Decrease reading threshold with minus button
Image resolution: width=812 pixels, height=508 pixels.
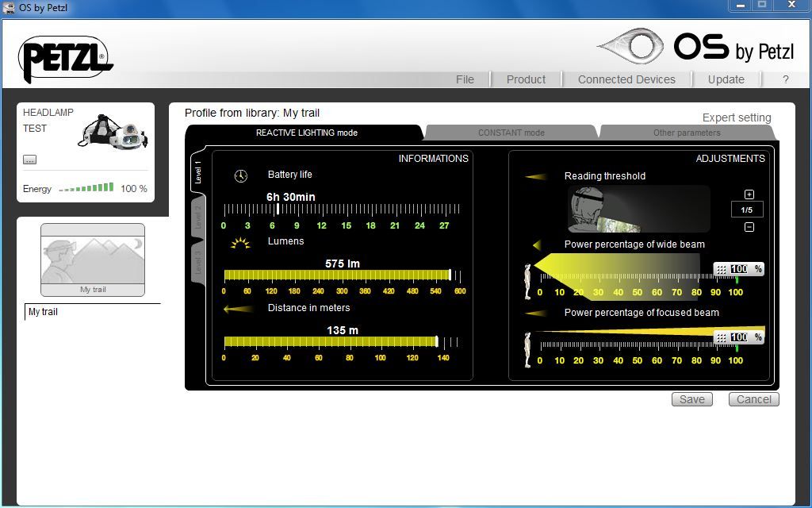coord(749,227)
